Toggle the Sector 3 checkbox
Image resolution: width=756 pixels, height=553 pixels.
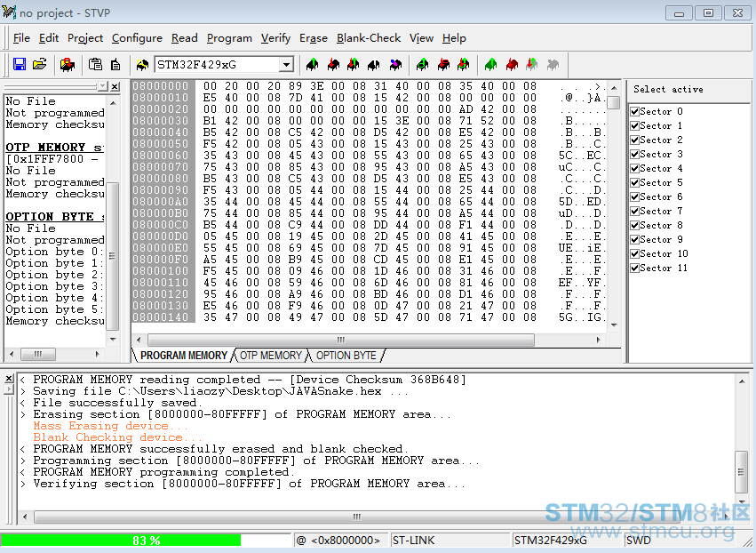click(635, 154)
